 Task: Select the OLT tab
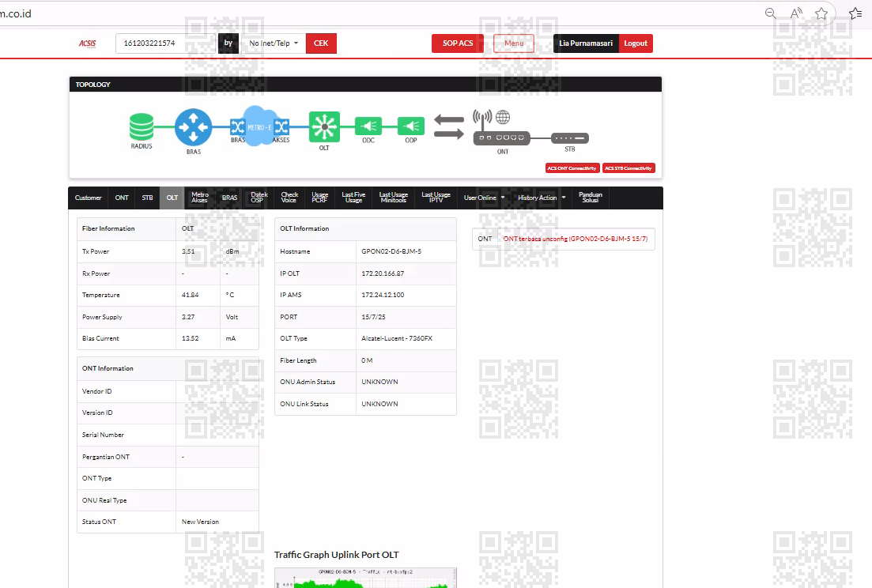point(172,198)
